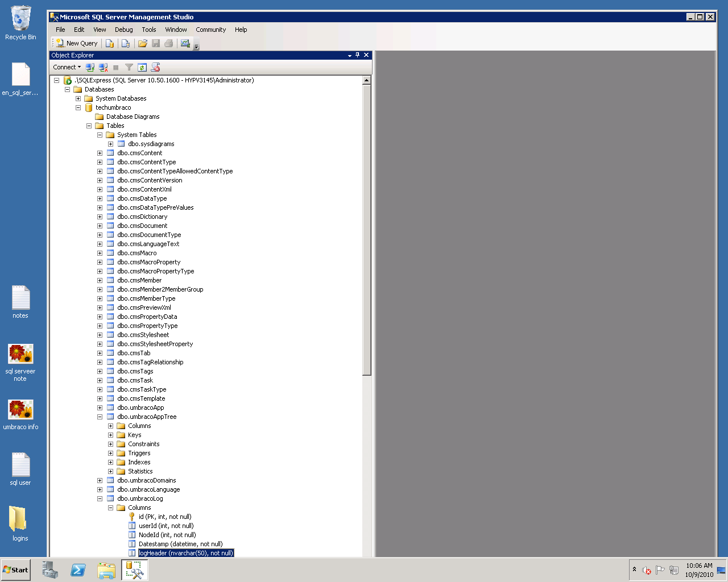728x582 pixels.
Task: Open the Connect dropdown in Object Explorer
Action: (67, 67)
